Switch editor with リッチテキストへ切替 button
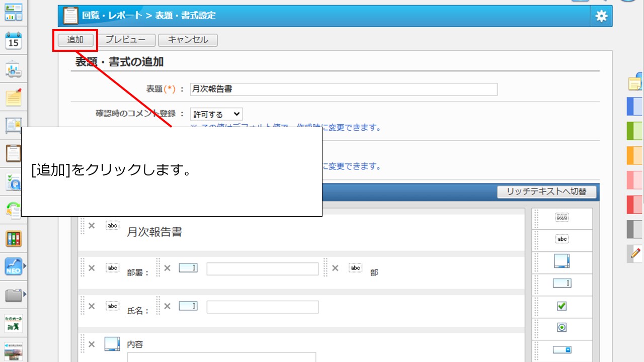The image size is (644, 362). [546, 192]
